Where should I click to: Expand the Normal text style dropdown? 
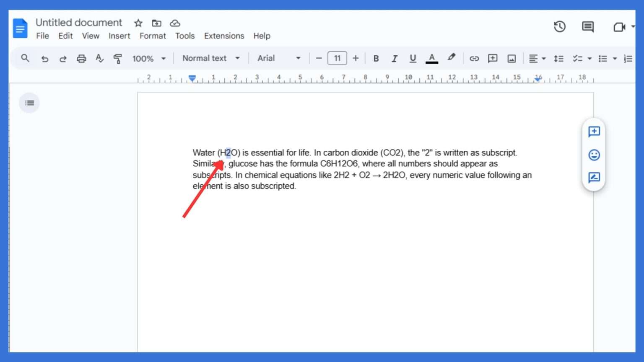pyautogui.click(x=211, y=58)
